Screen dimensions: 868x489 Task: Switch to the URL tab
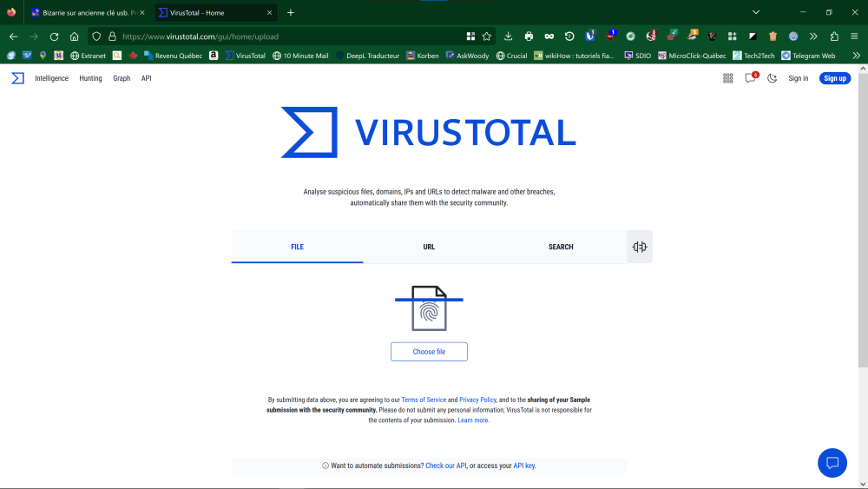click(x=429, y=247)
